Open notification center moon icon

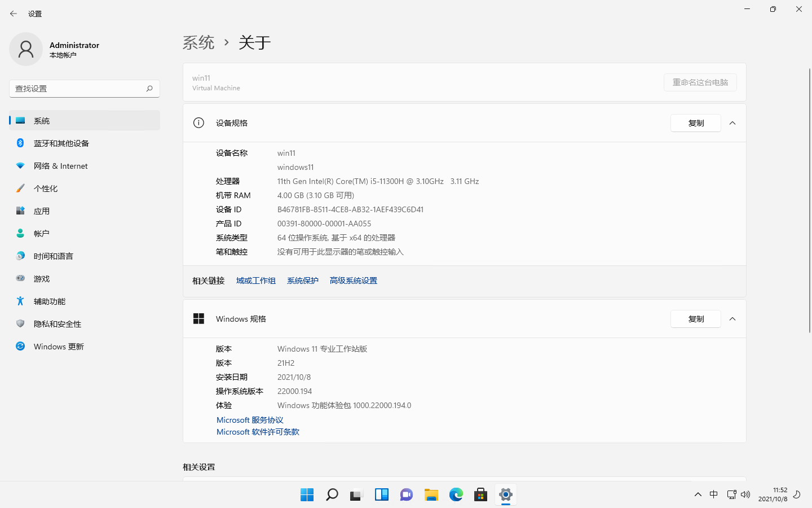pos(797,494)
